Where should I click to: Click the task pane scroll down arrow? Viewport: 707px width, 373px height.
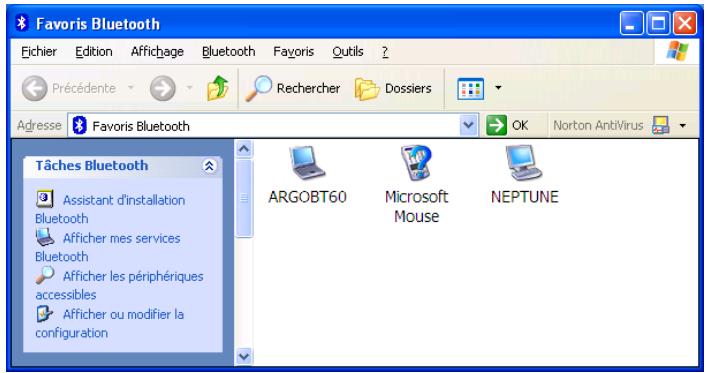(244, 356)
